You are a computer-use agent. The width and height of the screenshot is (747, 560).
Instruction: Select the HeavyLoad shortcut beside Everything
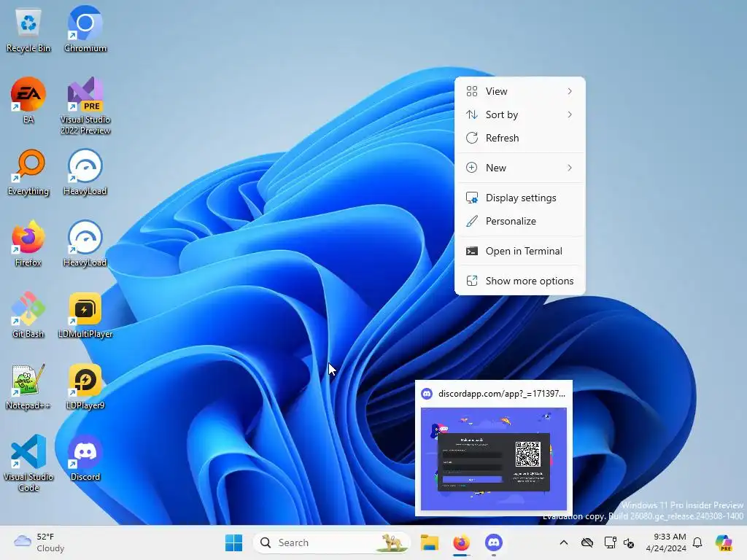coord(85,172)
